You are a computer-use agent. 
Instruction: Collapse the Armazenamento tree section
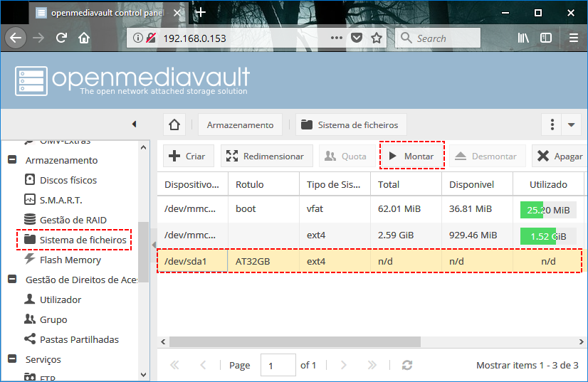[x=12, y=159]
